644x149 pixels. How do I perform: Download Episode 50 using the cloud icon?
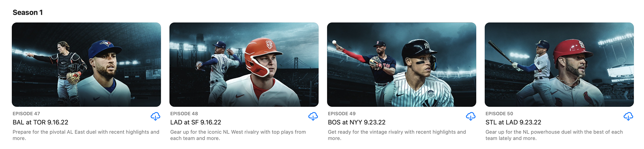coord(628,117)
